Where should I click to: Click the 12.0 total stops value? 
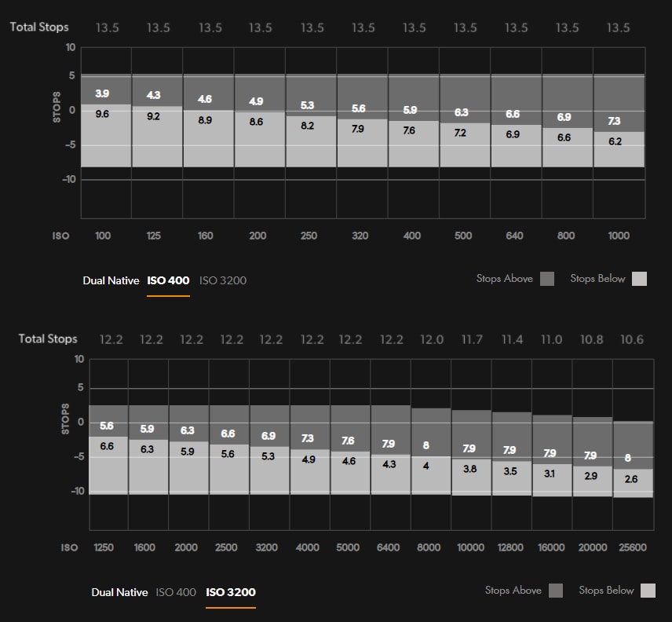coord(429,339)
